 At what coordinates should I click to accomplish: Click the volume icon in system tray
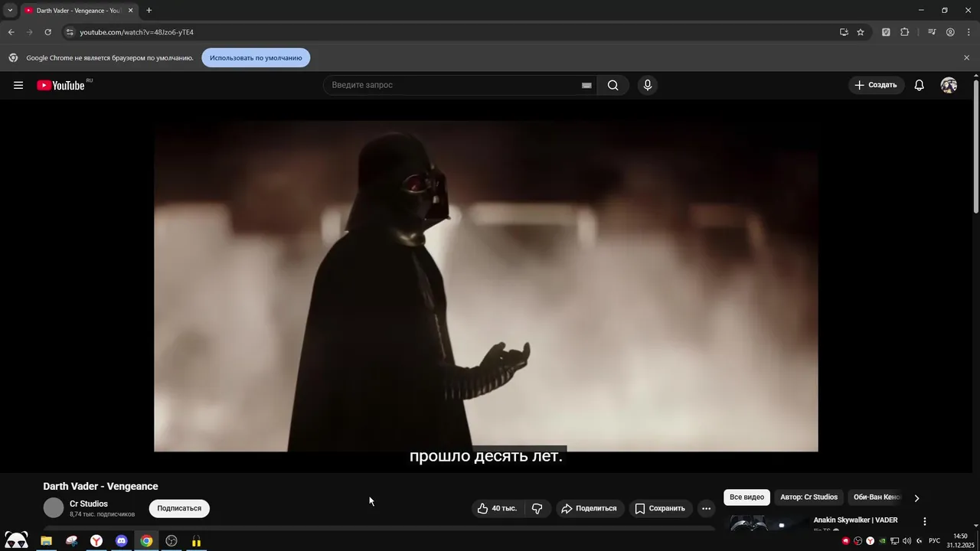pyautogui.click(x=906, y=541)
